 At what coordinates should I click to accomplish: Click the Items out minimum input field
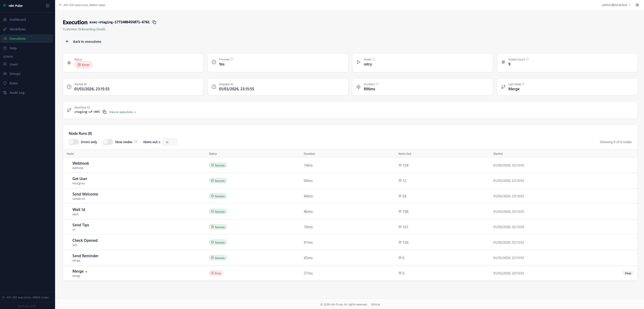click(x=170, y=142)
